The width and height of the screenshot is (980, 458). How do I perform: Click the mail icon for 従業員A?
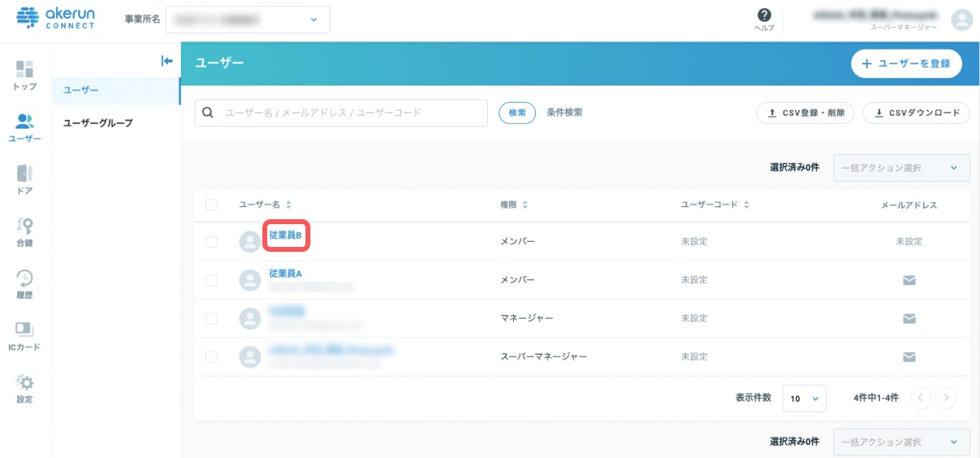pos(909,280)
